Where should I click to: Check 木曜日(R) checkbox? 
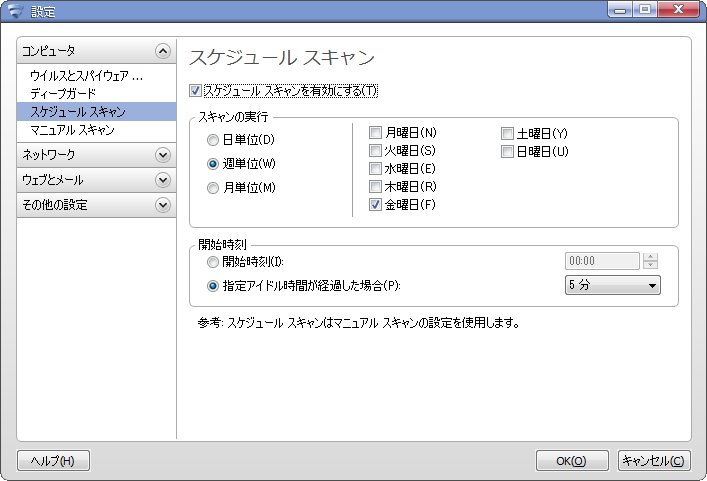click(x=375, y=186)
